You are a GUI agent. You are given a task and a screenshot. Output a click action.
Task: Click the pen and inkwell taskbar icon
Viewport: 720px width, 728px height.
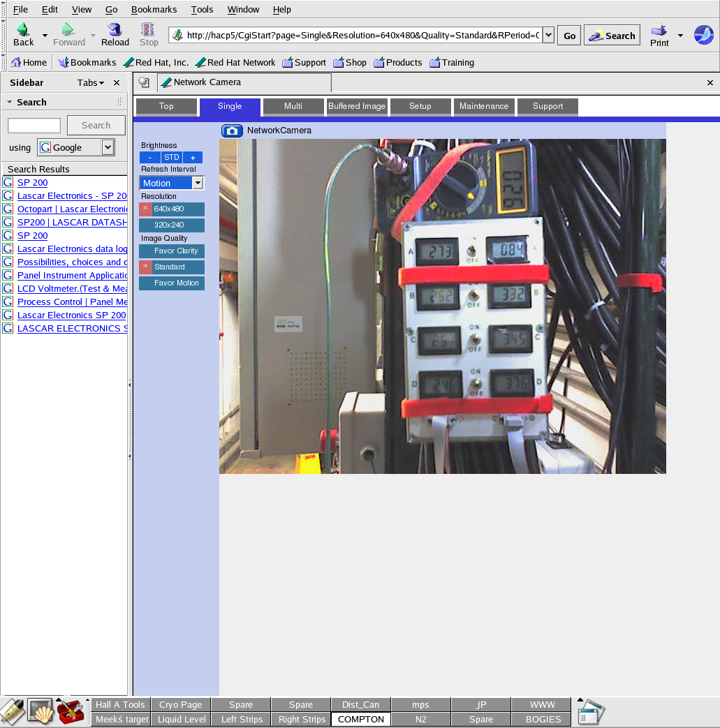click(12, 712)
